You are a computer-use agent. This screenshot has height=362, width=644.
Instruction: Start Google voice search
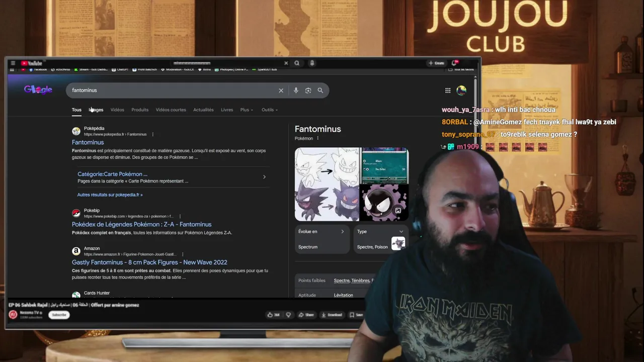click(x=296, y=90)
